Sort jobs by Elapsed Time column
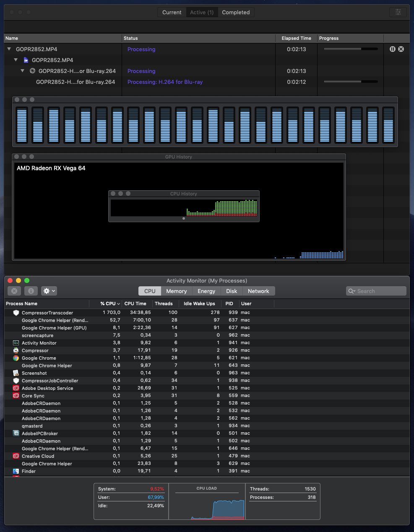 (297, 38)
